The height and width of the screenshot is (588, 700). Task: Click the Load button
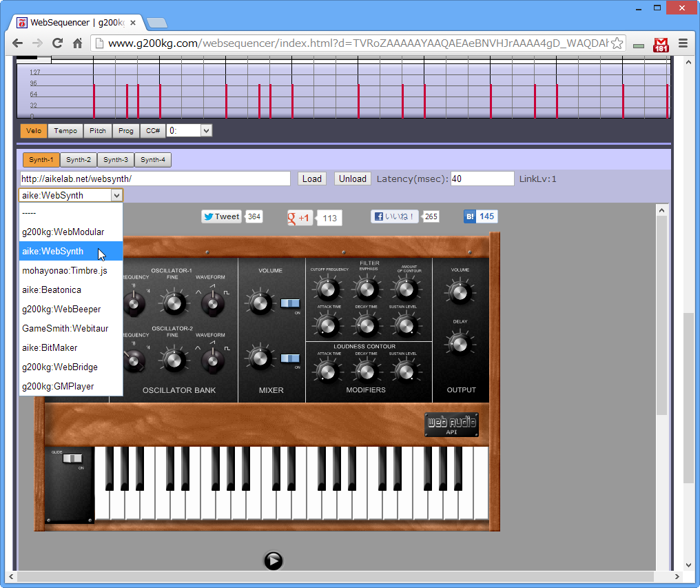312,179
